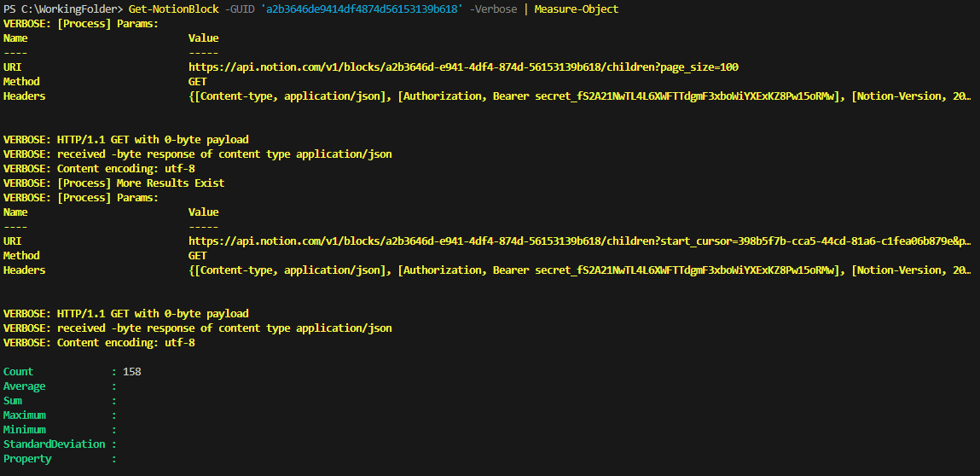
Task: Click the PS C:\WorkingFolder> prompt
Action: (63, 9)
